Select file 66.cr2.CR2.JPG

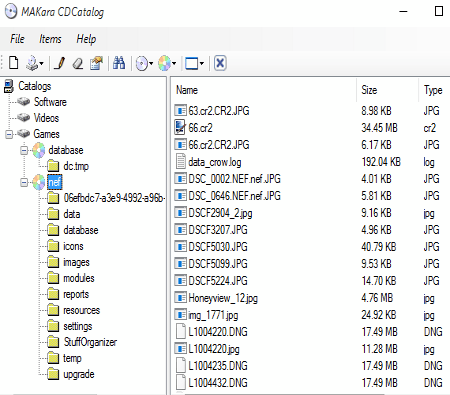219,145
